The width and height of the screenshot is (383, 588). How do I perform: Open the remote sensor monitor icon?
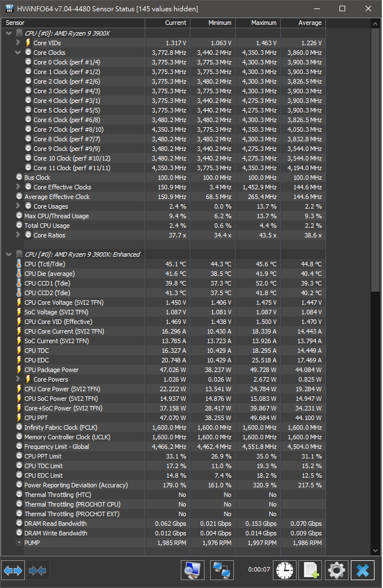pyautogui.click(x=193, y=570)
